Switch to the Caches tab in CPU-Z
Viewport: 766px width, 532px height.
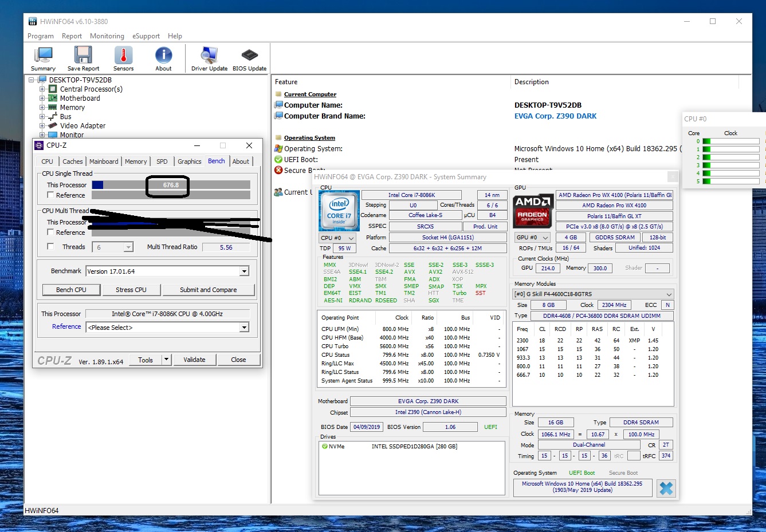[73, 161]
